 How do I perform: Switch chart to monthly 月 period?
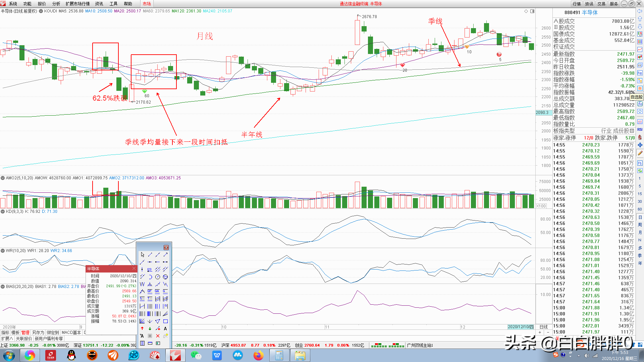pos(640,232)
